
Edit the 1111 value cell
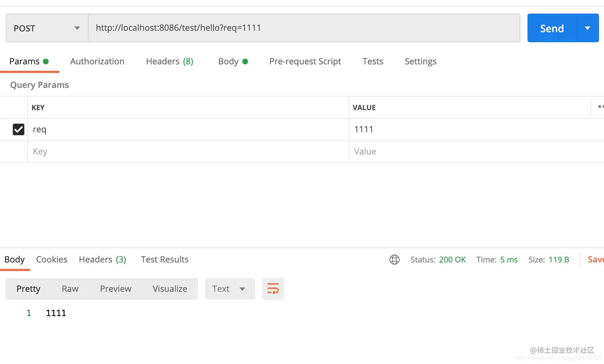coord(477,129)
